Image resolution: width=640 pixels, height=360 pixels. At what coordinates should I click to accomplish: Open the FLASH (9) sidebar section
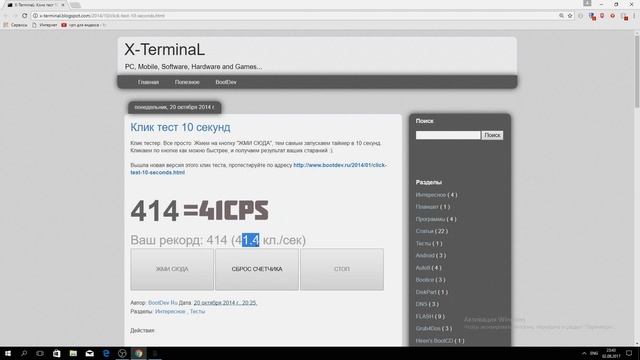click(x=430, y=316)
